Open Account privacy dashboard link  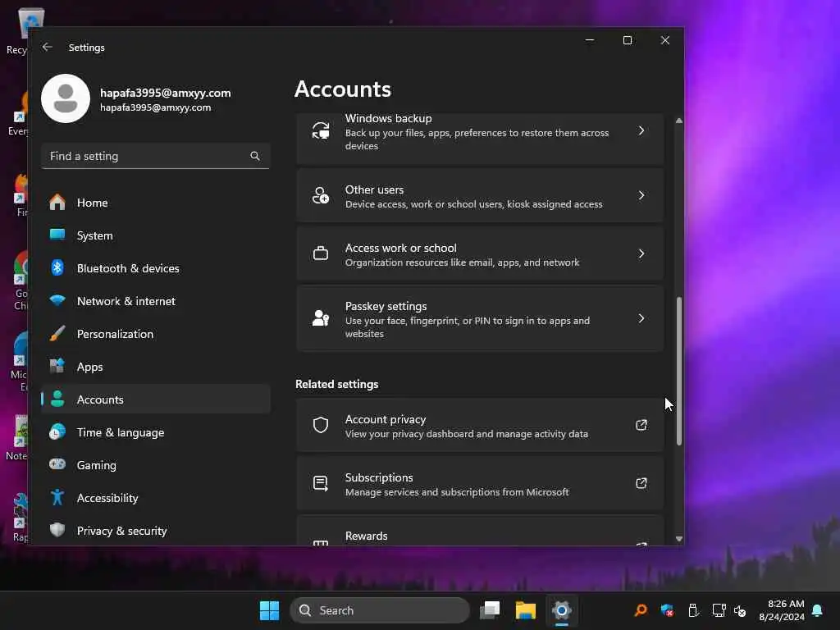click(479, 425)
